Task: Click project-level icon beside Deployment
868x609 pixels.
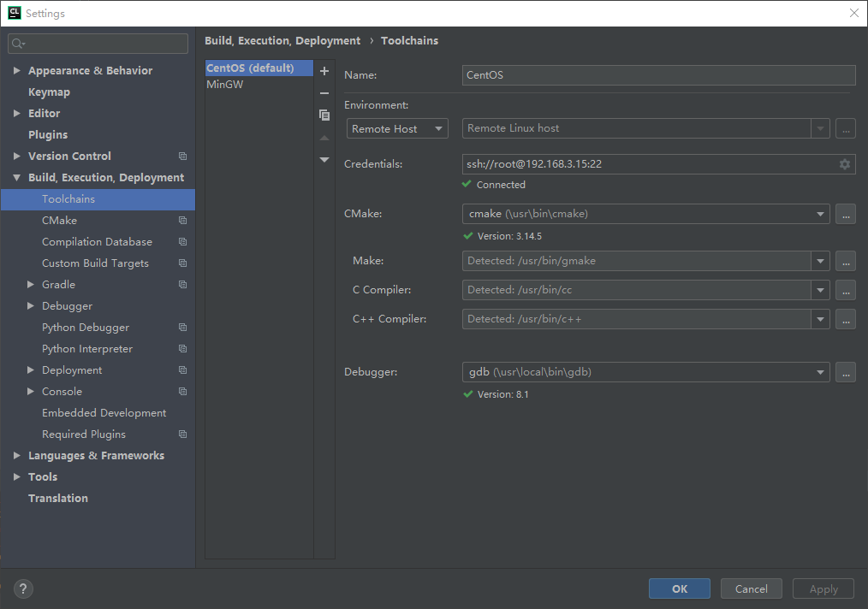Action: (x=182, y=370)
